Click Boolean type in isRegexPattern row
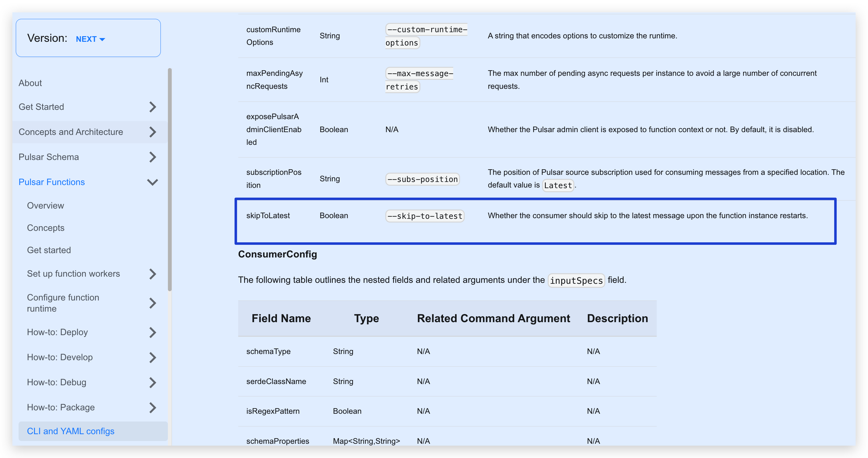The height and width of the screenshot is (458, 868). (x=347, y=411)
